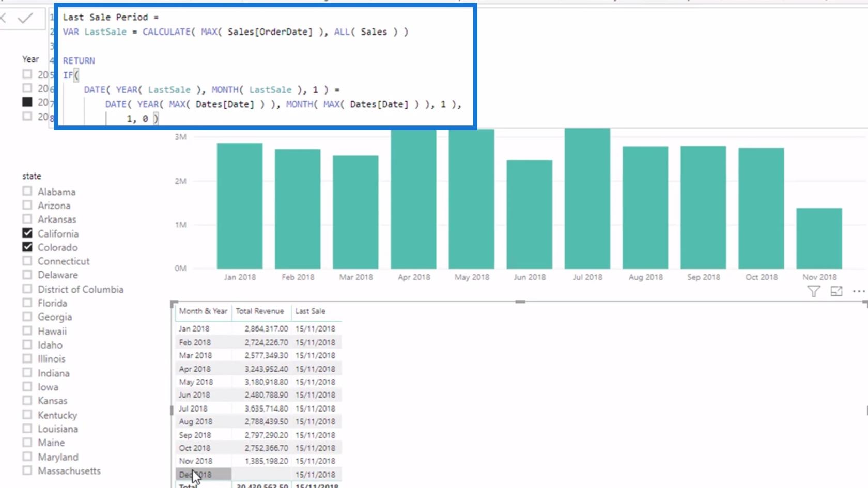
Task: Select the Nov 2018 bar in chart
Action: click(x=819, y=239)
